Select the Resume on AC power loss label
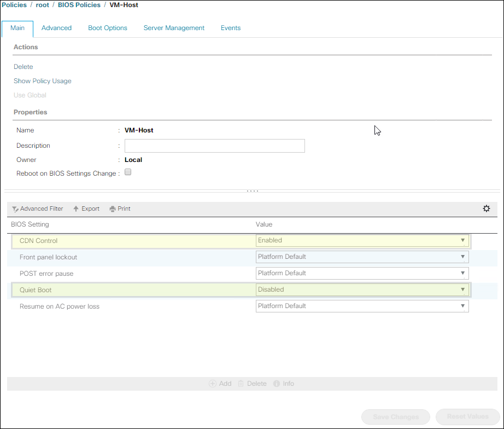This screenshot has width=504, height=429. [60, 306]
